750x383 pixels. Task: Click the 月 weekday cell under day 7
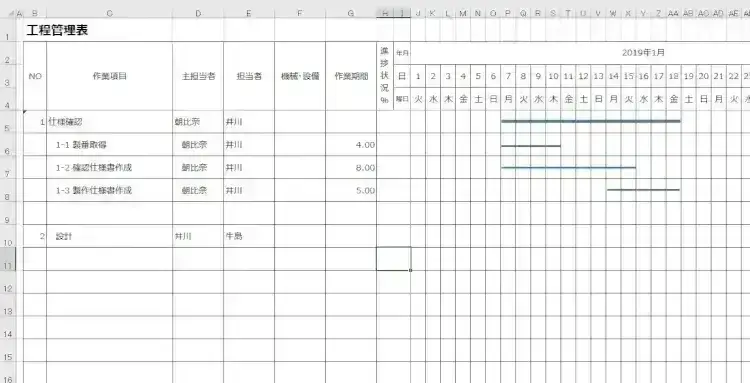pyautogui.click(x=508, y=99)
